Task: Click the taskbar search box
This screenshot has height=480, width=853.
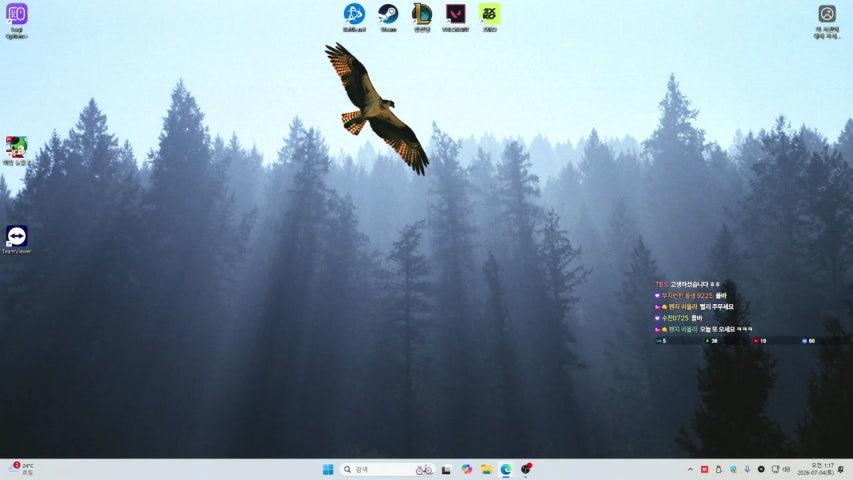Action: (x=387, y=469)
